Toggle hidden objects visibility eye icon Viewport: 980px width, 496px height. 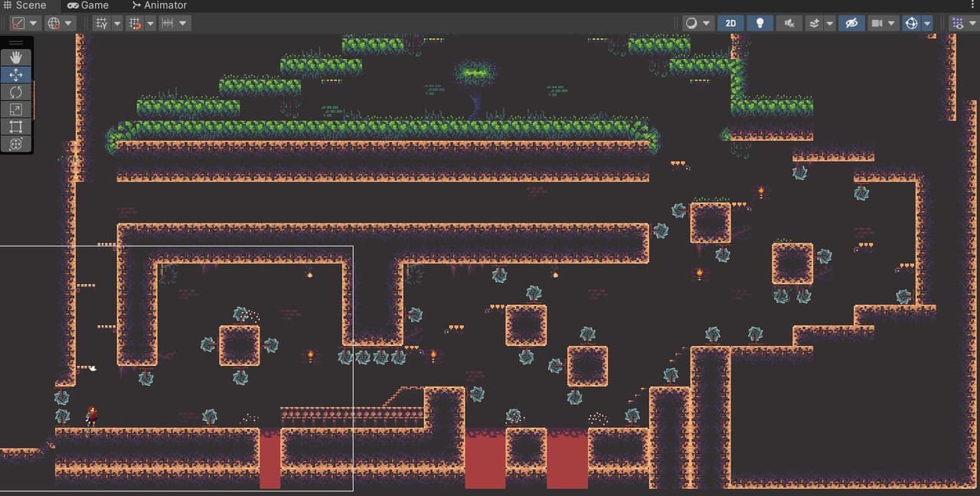(851, 23)
